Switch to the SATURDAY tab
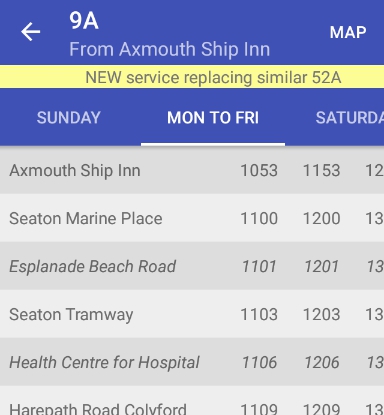 point(350,118)
